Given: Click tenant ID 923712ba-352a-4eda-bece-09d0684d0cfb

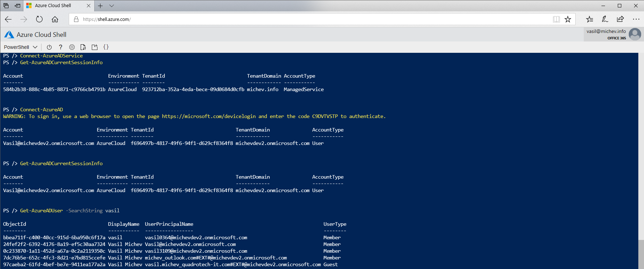Looking at the screenshot, I should coord(193,89).
